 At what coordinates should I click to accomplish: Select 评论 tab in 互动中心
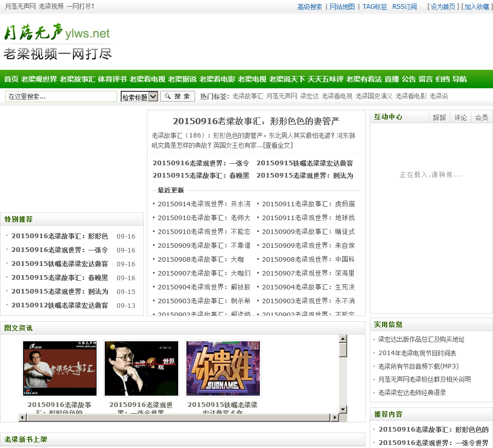460,117
